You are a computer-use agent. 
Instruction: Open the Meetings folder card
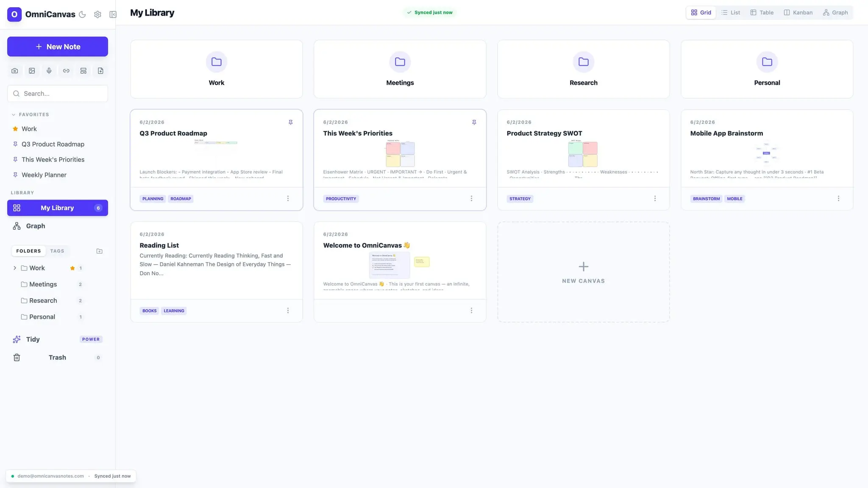(x=400, y=69)
